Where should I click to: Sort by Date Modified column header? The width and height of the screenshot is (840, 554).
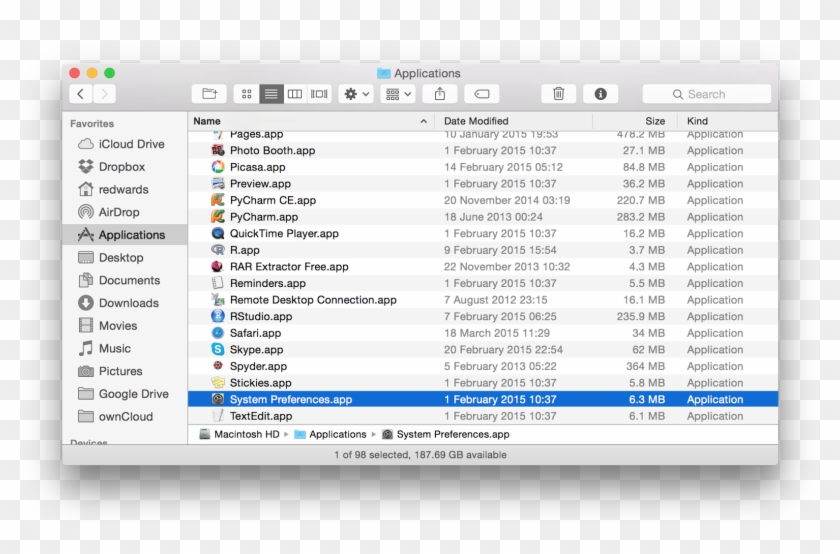click(x=513, y=121)
